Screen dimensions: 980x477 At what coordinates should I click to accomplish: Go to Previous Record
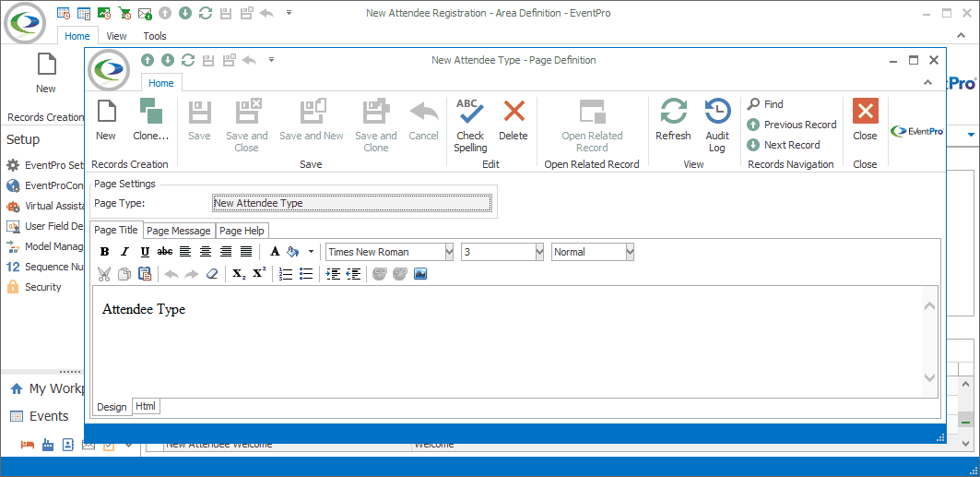tap(792, 125)
